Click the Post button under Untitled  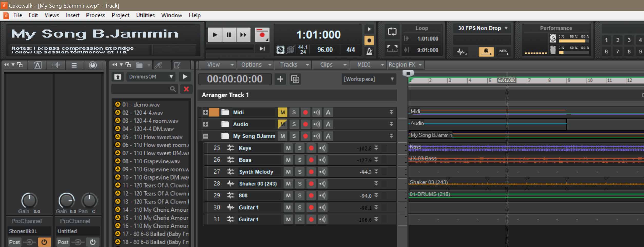[x=63, y=242]
